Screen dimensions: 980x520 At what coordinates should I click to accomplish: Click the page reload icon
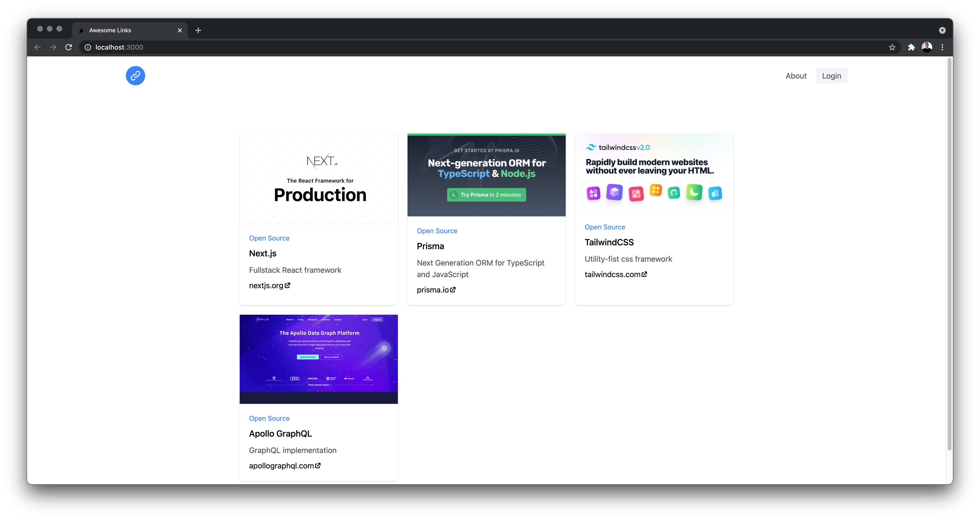tap(68, 47)
